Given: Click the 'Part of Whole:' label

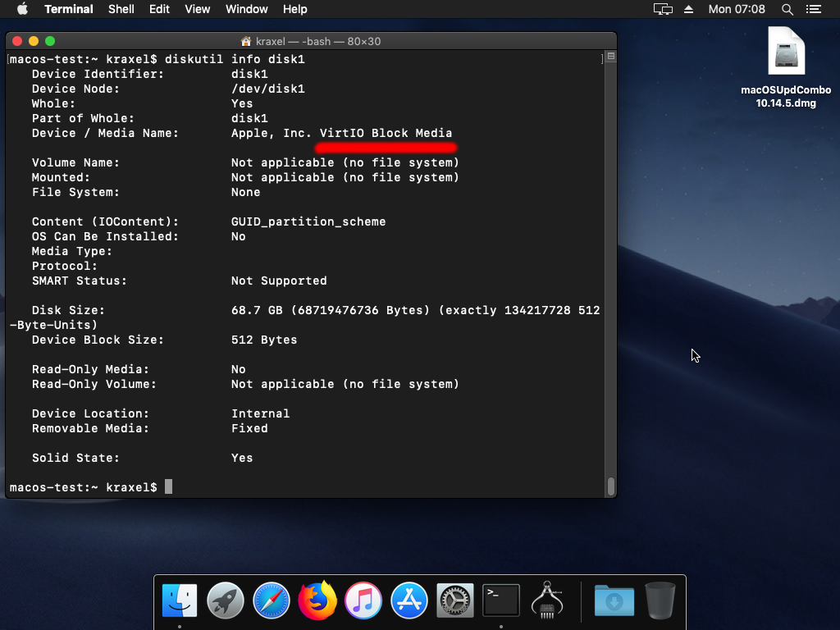Looking at the screenshot, I should (x=83, y=118).
